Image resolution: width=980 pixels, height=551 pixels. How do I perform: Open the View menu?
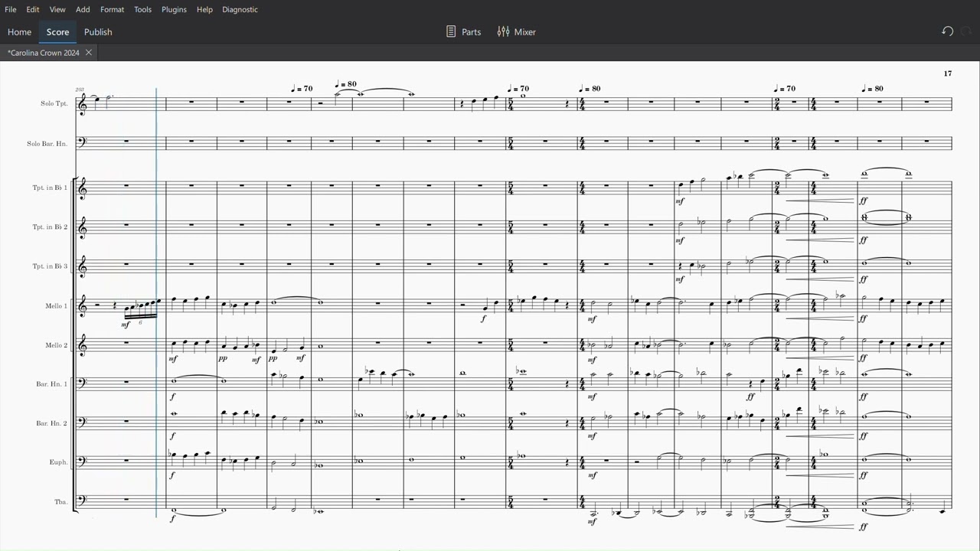point(57,9)
